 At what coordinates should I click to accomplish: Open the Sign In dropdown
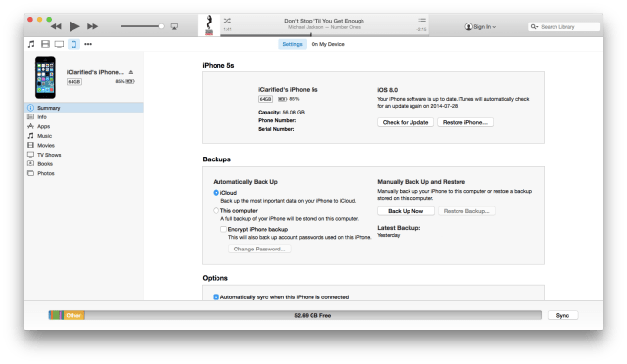[480, 26]
